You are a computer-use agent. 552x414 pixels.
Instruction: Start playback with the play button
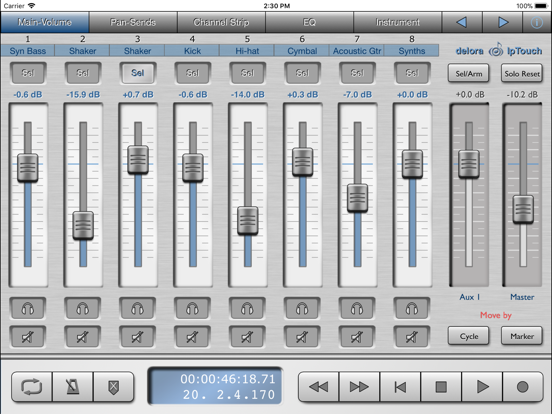coord(482,387)
